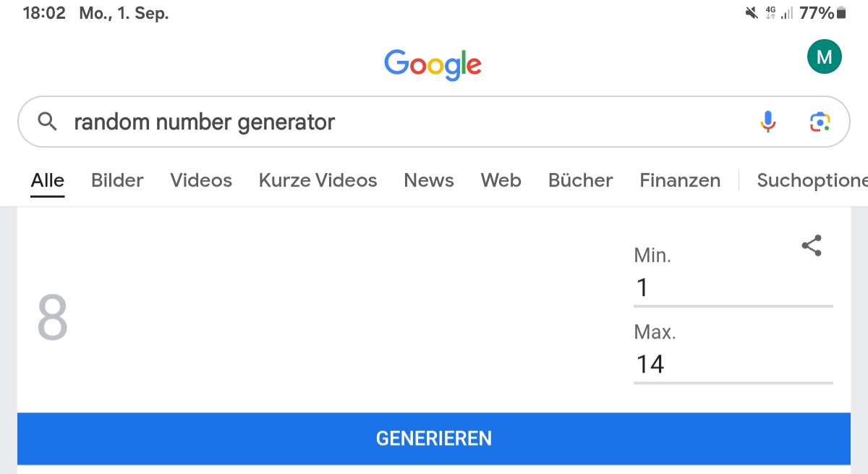Tap the muted sound status icon

(752, 13)
